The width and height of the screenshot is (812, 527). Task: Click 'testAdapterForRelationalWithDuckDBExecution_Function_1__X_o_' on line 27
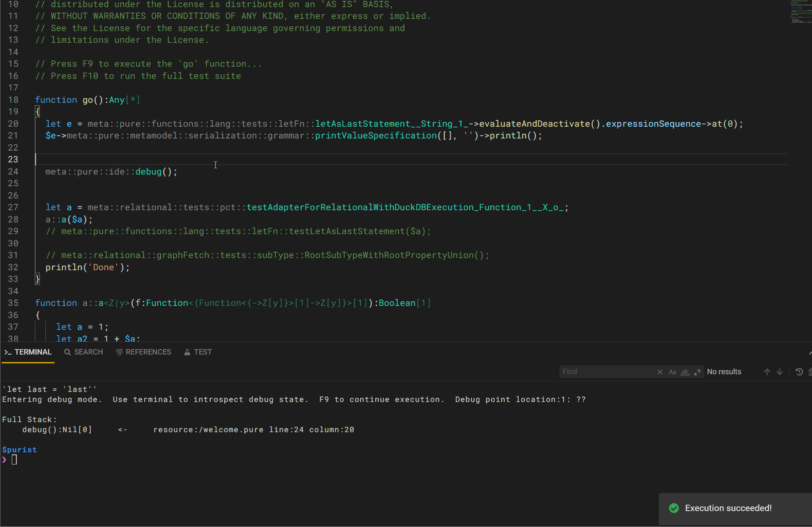[x=405, y=207]
